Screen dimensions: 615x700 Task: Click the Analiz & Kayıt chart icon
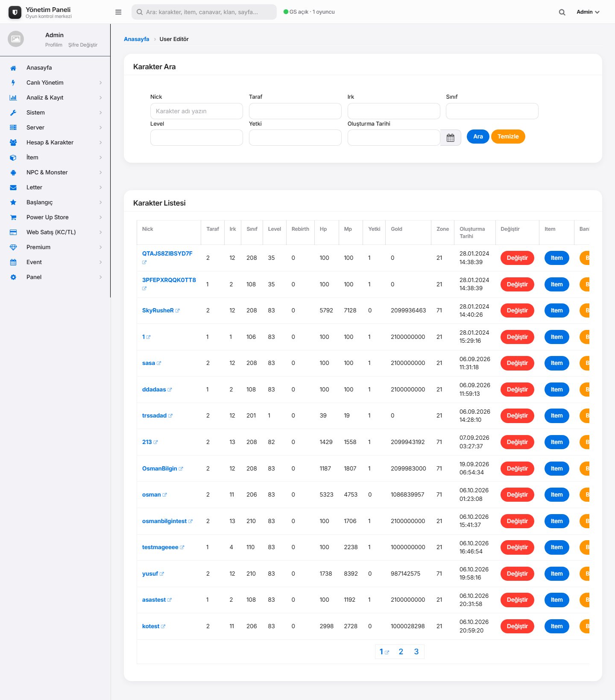[13, 98]
